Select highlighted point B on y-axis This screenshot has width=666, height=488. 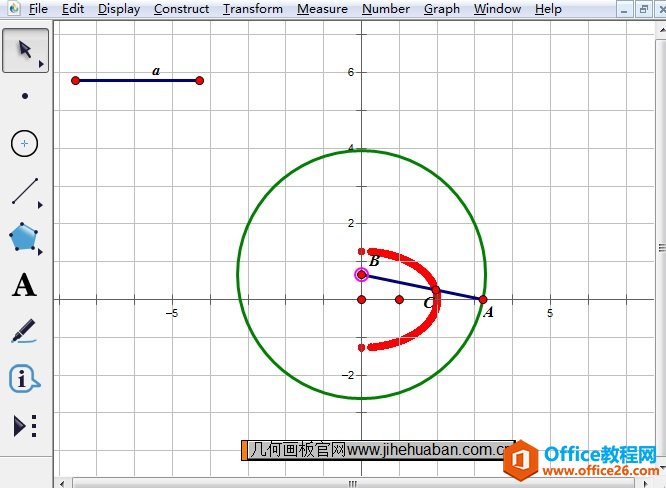click(361, 275)
